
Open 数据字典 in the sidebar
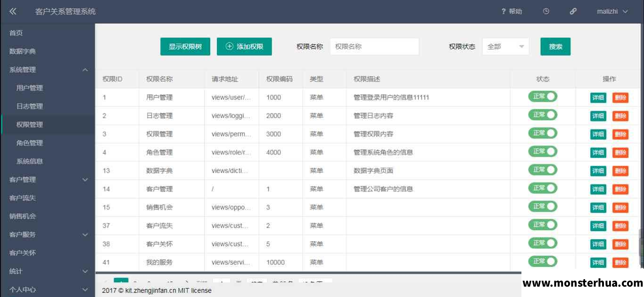pyautogui.click(x=47, y=51)
